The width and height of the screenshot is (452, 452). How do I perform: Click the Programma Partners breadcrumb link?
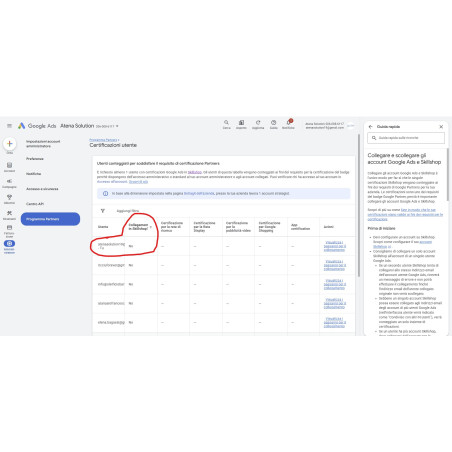(103, 140)
